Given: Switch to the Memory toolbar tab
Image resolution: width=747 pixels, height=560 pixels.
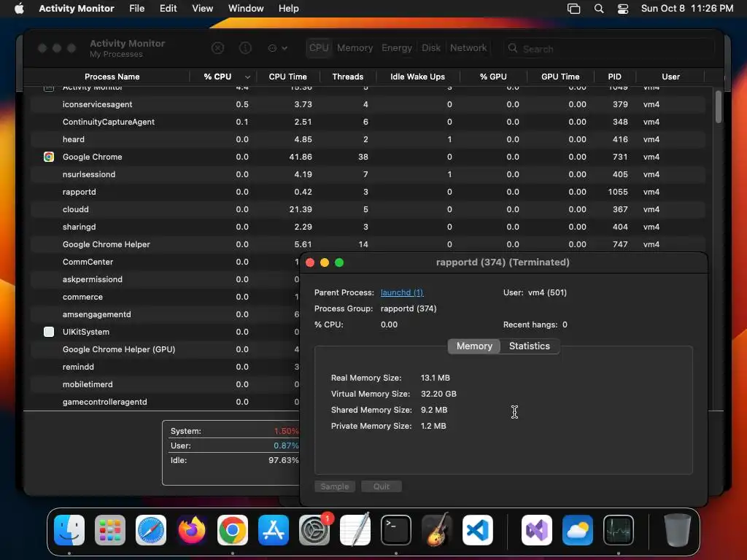Looking at the screenshot, I should pyautogui.click(x=355, y=47).
